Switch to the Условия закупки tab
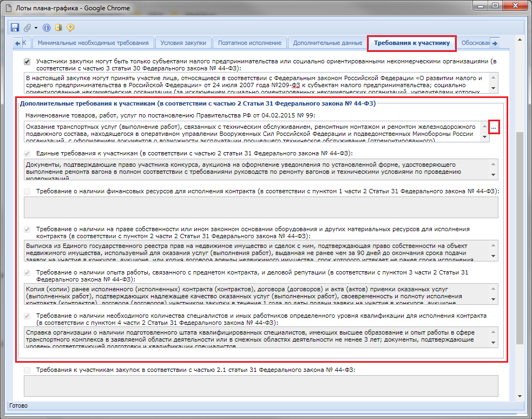The image size is (532, 419). [183, 43]
